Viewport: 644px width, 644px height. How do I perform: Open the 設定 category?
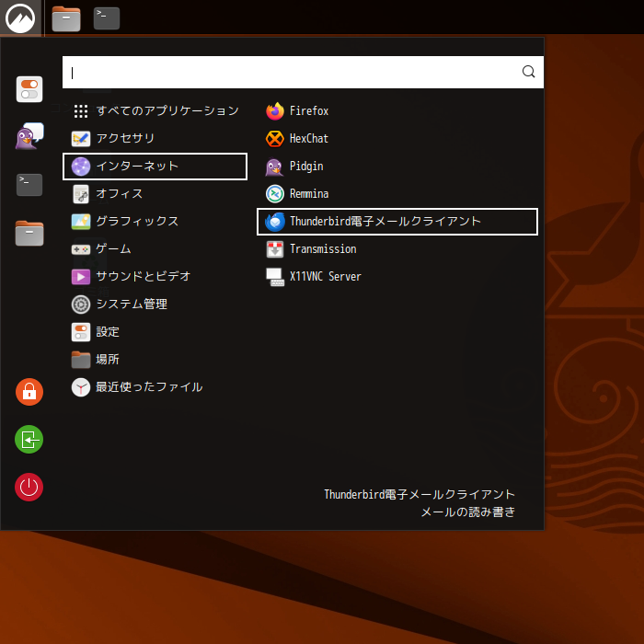[155, 332]
